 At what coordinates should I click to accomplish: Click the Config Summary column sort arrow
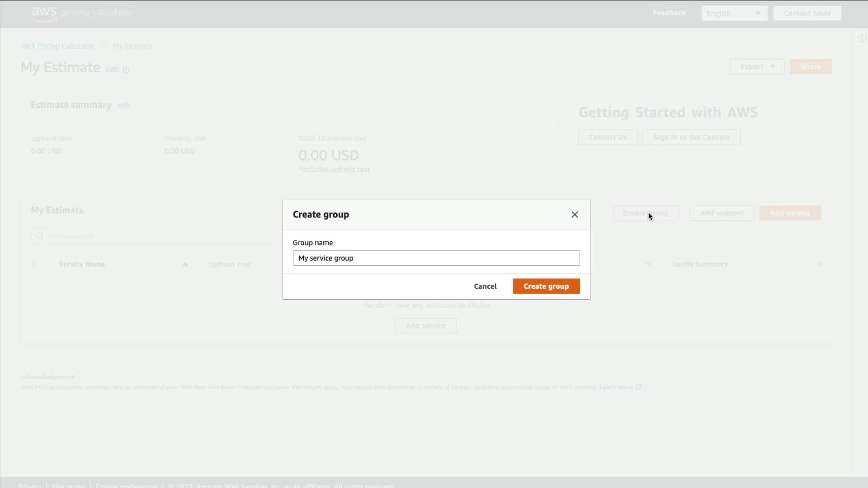click(819, 264)
